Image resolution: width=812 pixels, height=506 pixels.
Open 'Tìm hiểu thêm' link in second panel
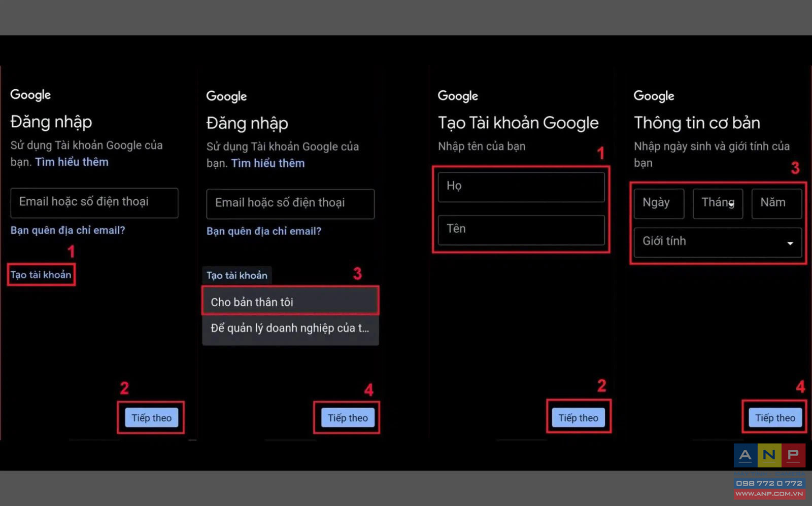268,163
